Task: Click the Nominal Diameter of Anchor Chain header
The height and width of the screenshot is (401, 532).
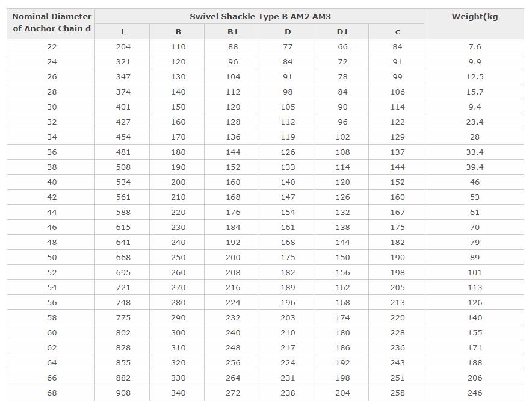Action: pos(51,23)
